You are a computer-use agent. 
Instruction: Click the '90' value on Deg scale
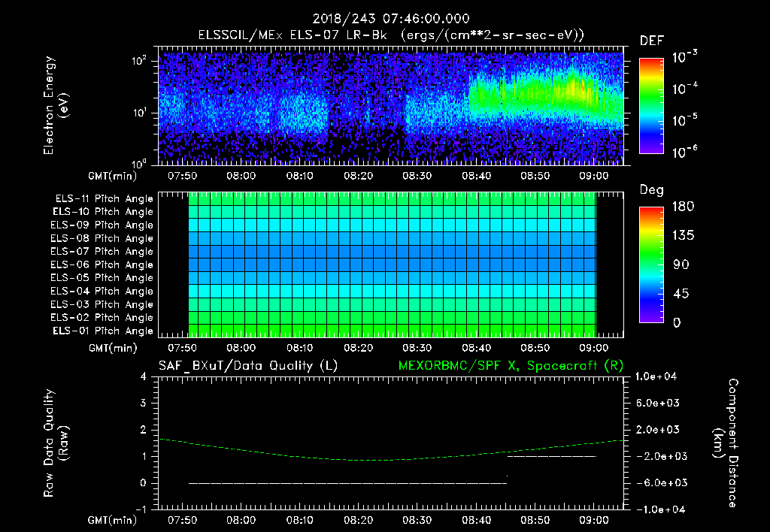pos(681,264)
